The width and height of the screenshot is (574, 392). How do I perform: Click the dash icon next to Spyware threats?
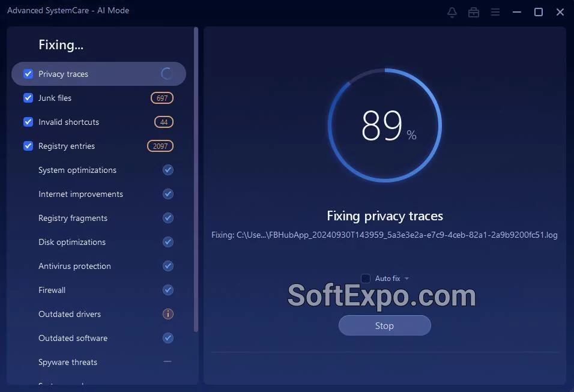pyautogui.click(x=168, y=362)
